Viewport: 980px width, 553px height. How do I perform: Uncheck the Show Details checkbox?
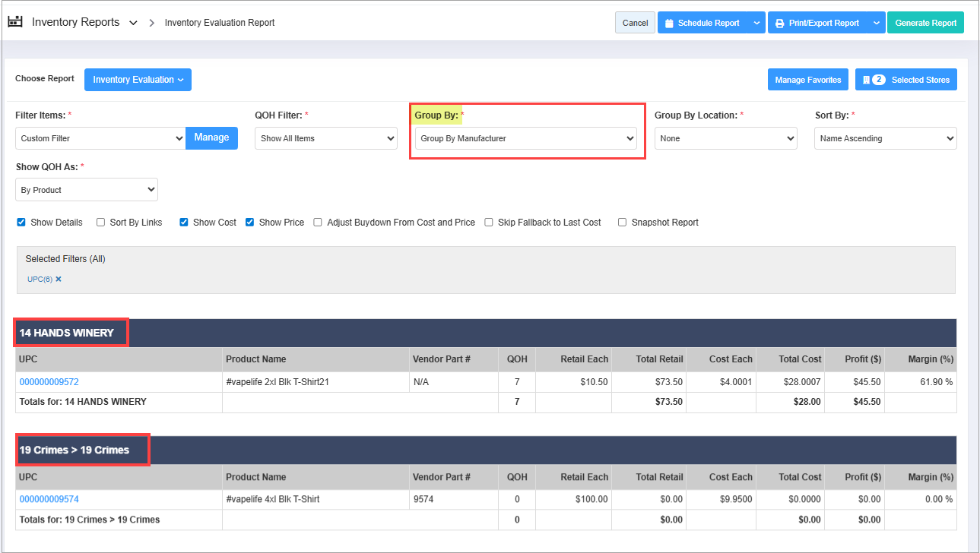(21, 223)
